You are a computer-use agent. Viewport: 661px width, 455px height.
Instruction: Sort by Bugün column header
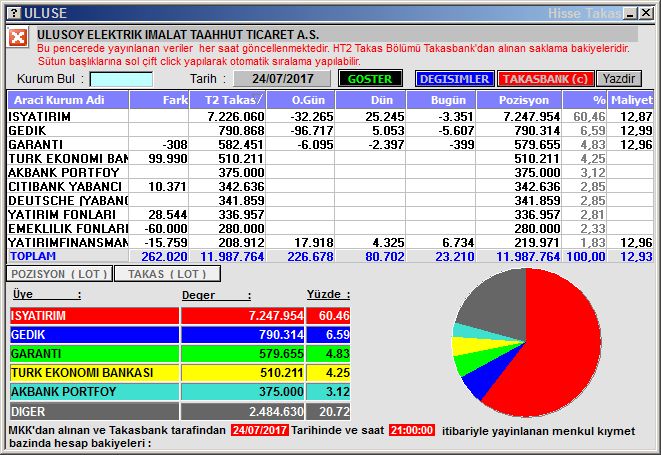441,100
